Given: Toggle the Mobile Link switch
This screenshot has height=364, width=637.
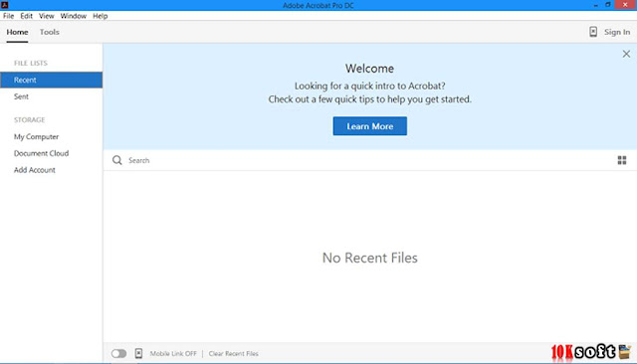Looking at the screenshot, I should coord(118,353).
